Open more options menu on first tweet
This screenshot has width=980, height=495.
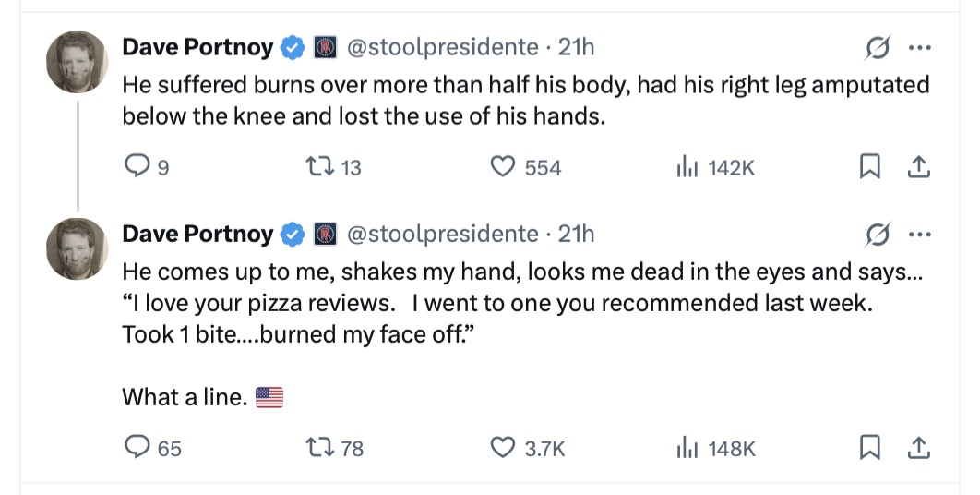(919, 46)
